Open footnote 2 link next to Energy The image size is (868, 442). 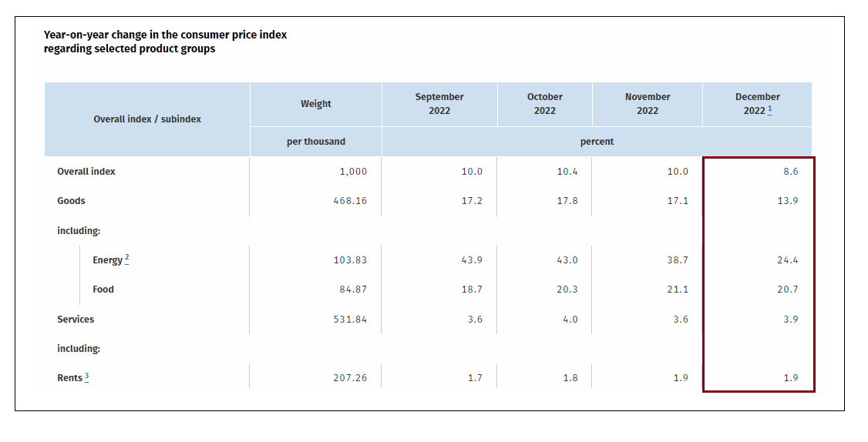(126, 259)
